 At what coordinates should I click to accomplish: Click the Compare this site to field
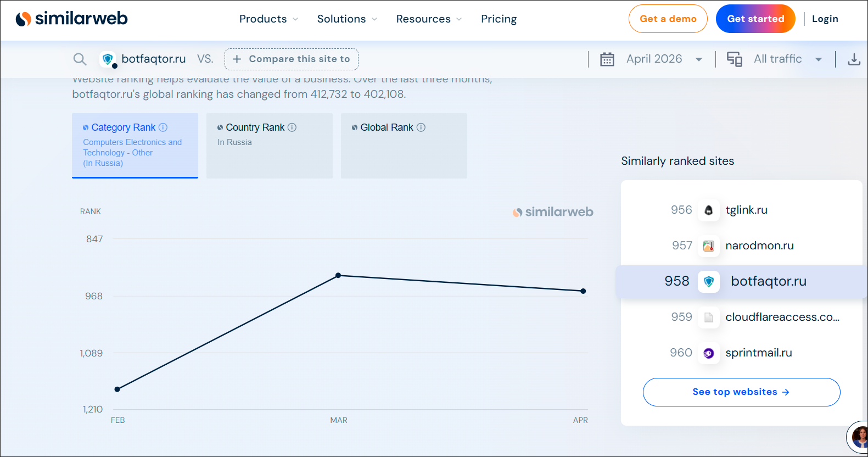(x=292, y=59)
